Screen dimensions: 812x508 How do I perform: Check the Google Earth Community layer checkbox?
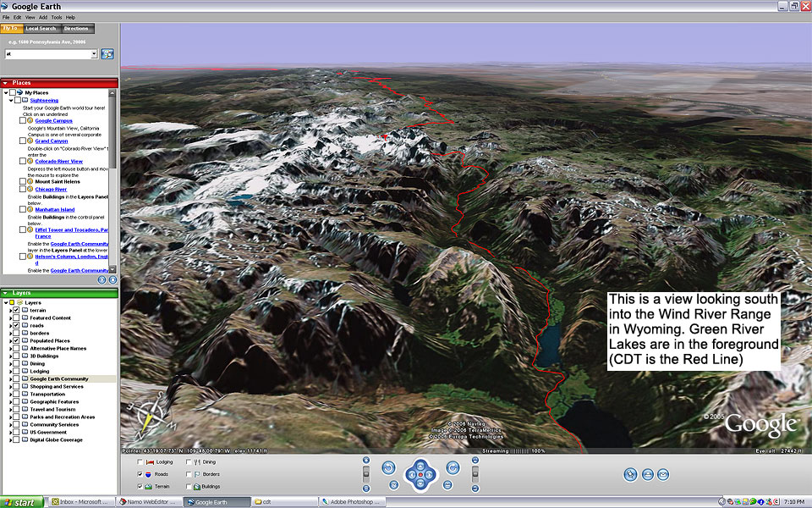[17, 379]
